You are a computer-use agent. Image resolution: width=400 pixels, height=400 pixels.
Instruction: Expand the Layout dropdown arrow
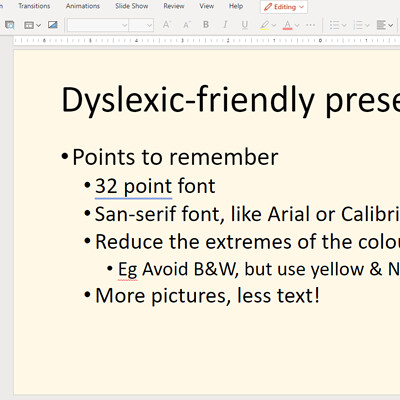(38, 25)
